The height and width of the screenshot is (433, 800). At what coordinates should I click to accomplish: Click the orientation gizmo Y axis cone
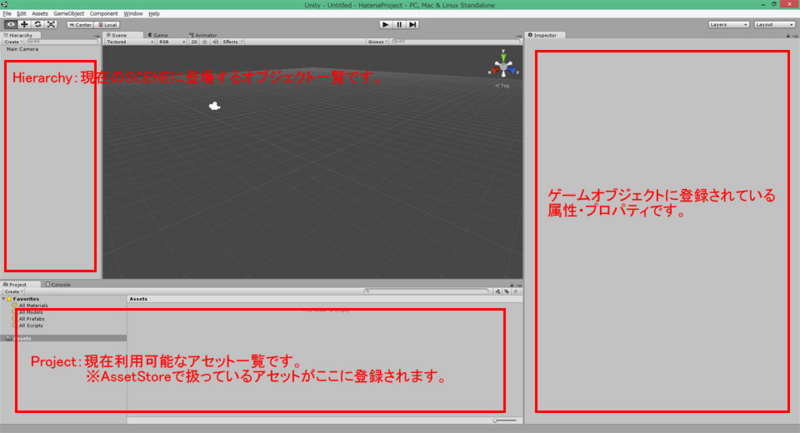tap(503, 56)
